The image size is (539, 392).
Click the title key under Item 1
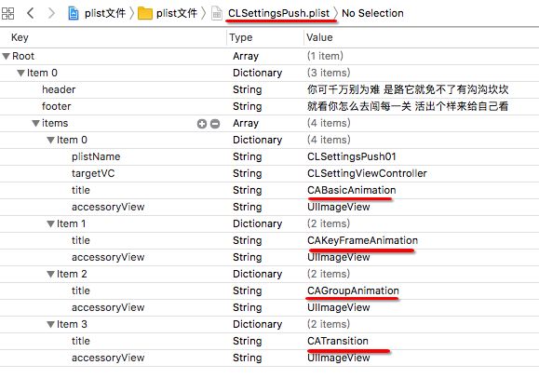pyautogui.click(x=80, y=240)
